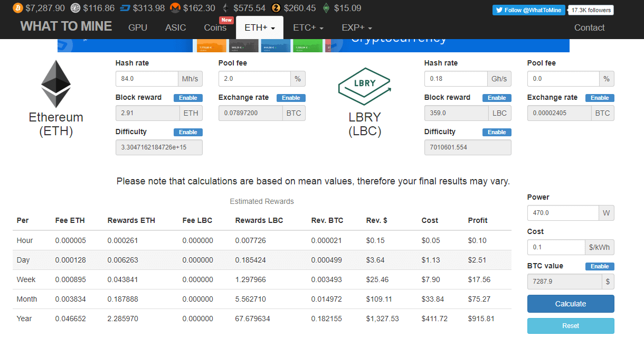Viewport: 644px width, 346px height.
Task: Click the New badge above Coins
Action: click(226, 20)
